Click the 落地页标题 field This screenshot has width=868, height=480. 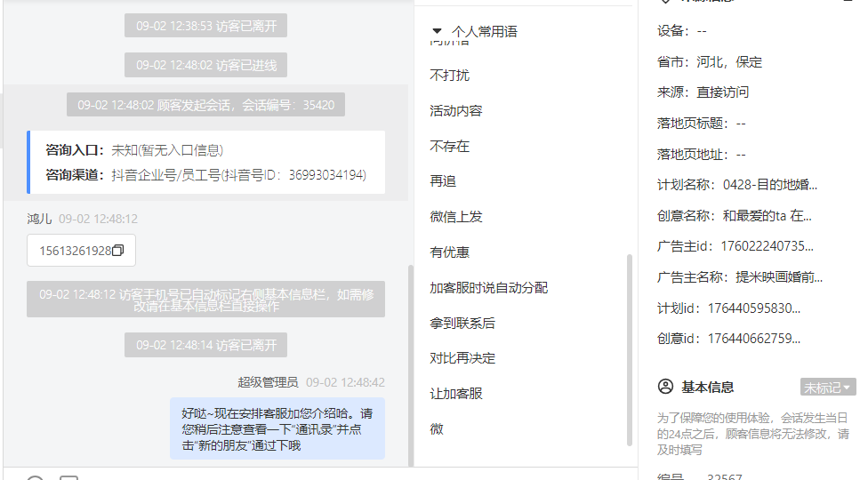click(702, 123)
